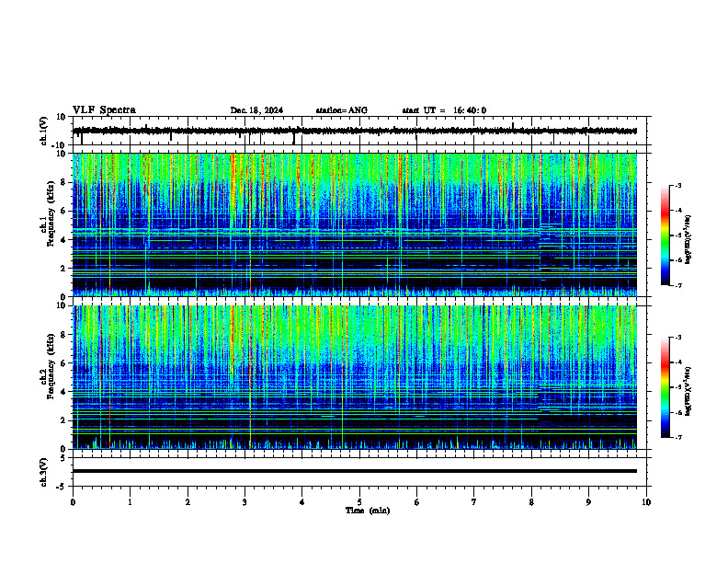Click the "8" kHz tick on ch.1 spectrogram
Screen dimensions: 728x563
[x=63, y=182]
